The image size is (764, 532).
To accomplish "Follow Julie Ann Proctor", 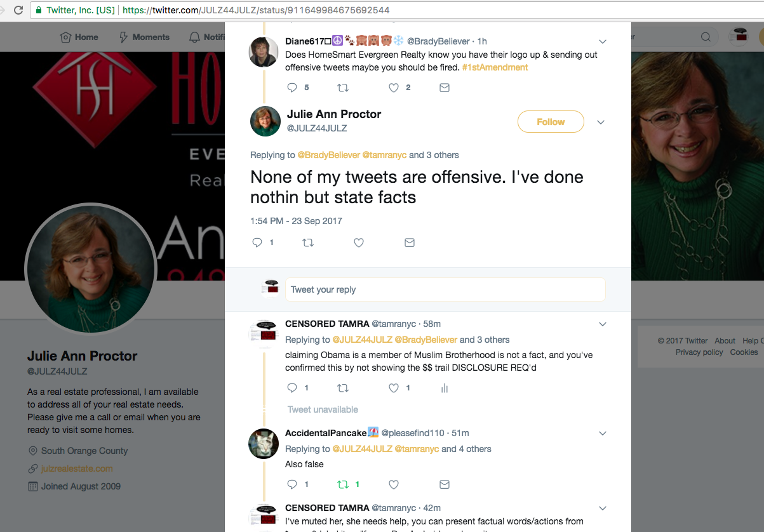I will [551, 122].
